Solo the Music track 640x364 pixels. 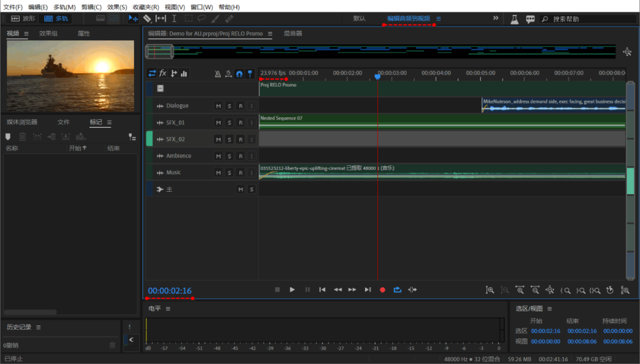click(x=229, y=173)
